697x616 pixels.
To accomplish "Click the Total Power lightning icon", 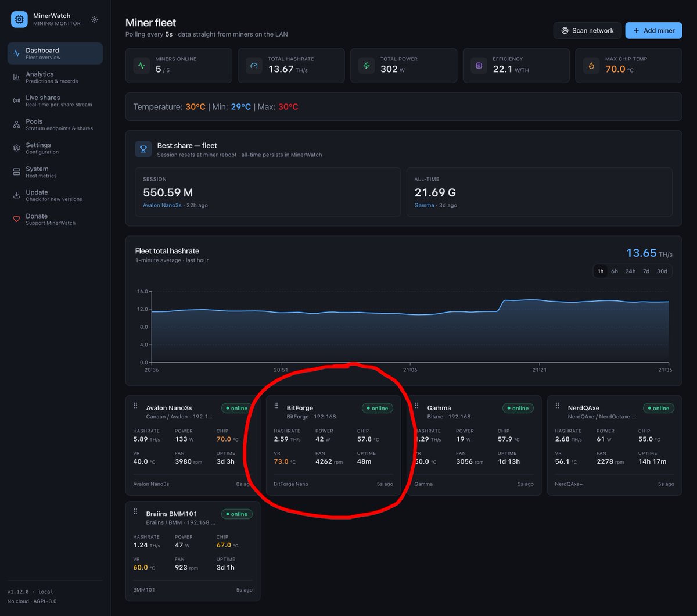I will pyautogui.click(x=367, y=66).
